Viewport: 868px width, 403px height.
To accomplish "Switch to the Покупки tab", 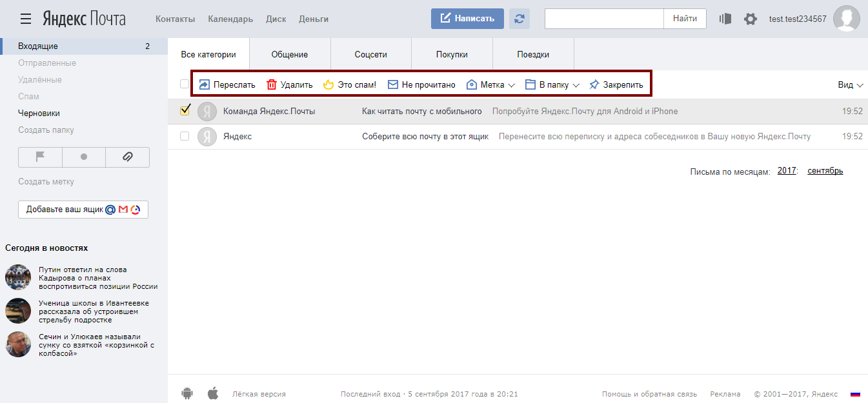I will coord(452,55).
